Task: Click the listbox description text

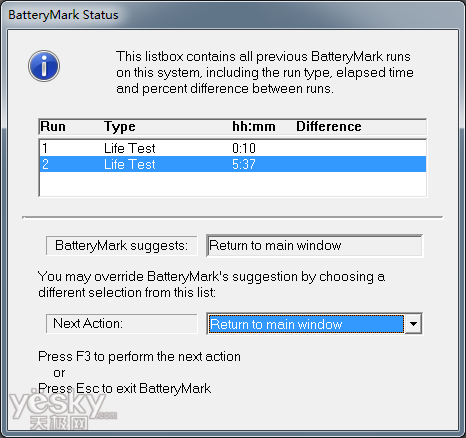Action: click(x=265, y=73)
